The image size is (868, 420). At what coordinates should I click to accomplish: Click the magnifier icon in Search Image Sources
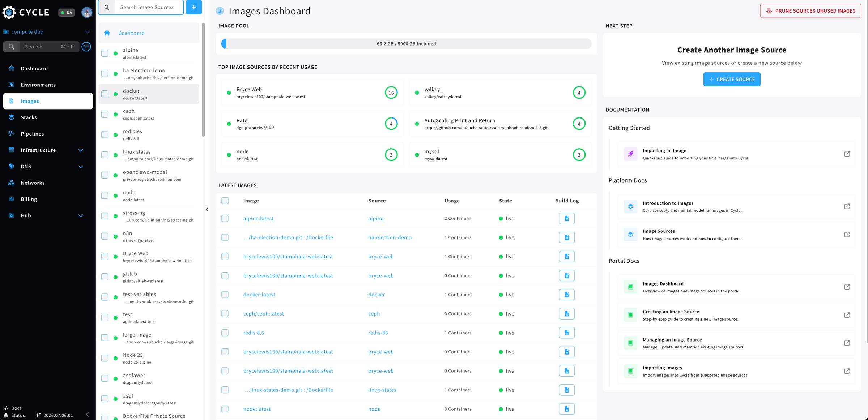pos(107,7)
